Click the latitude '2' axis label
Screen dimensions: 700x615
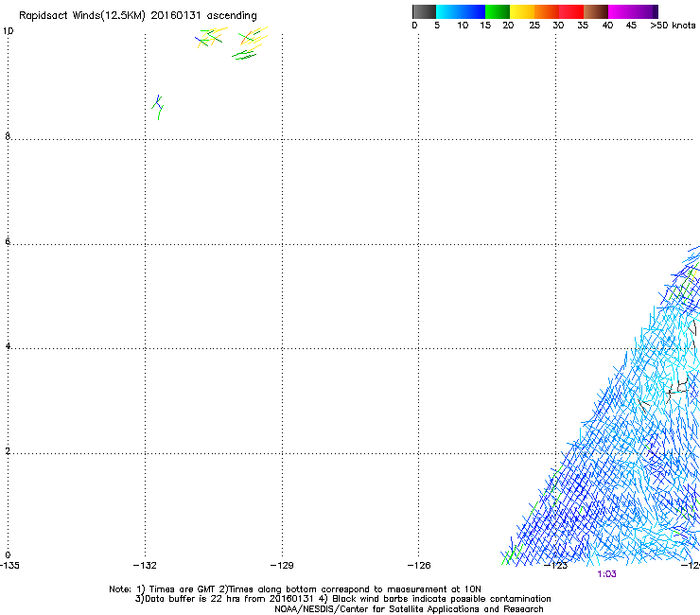tap(8, 451)
